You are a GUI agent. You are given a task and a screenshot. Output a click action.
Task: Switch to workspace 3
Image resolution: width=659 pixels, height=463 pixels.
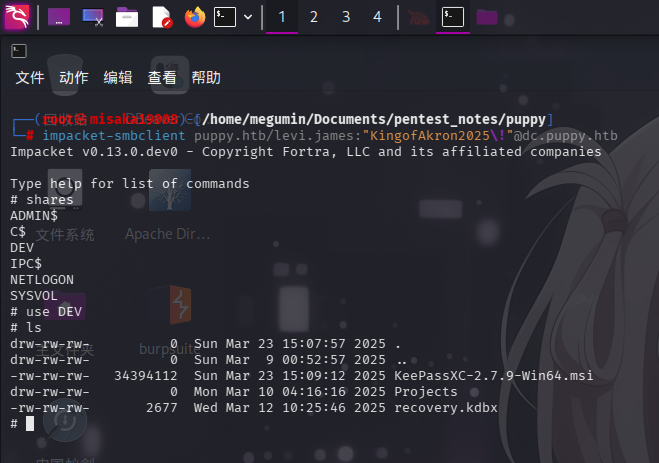[x=346, y=17]
